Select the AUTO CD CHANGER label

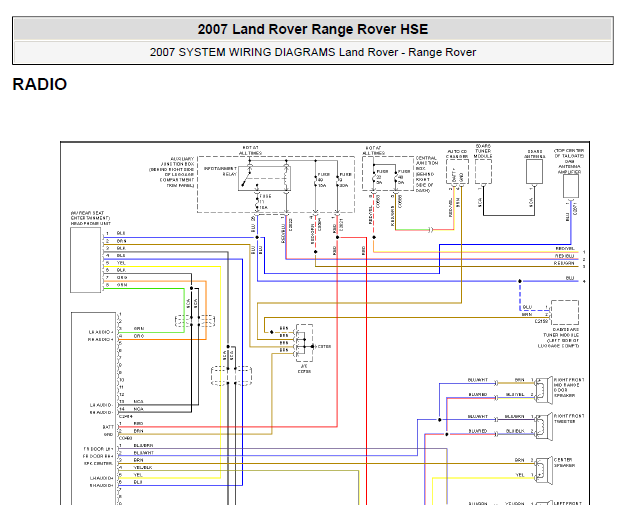point(457,154)
